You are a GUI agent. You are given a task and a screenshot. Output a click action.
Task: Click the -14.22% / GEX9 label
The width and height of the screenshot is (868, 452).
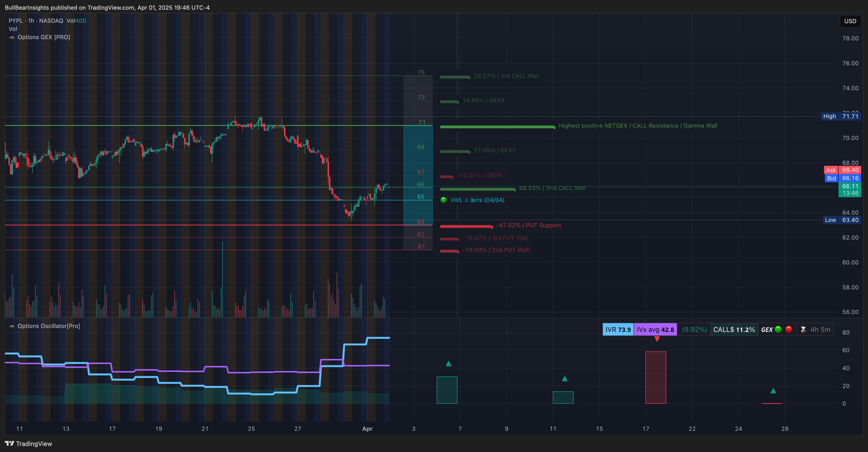[x=479, y=175]
